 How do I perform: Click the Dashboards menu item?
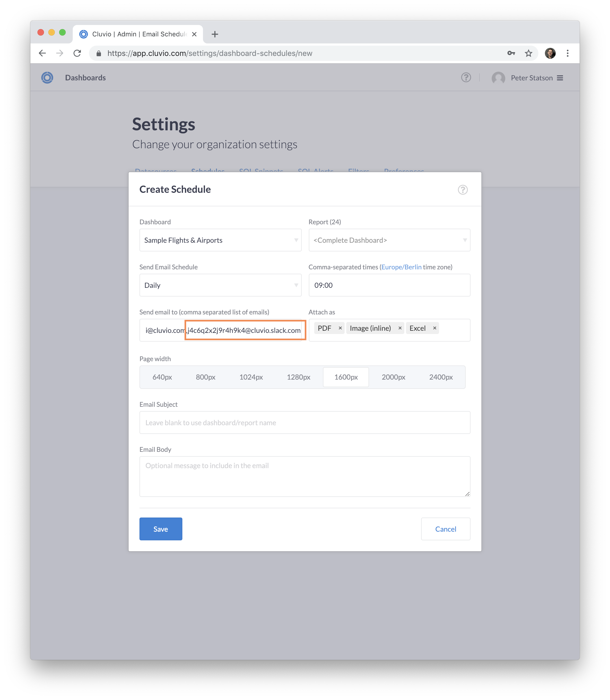85,78
